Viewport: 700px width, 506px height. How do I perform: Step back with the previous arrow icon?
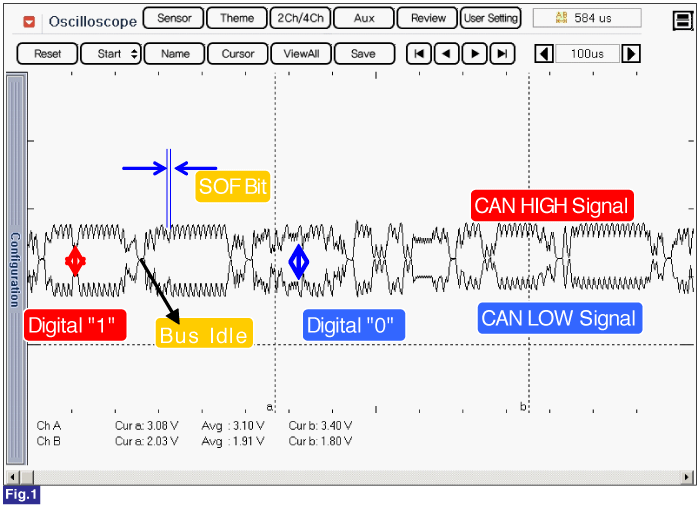point(446,54)
